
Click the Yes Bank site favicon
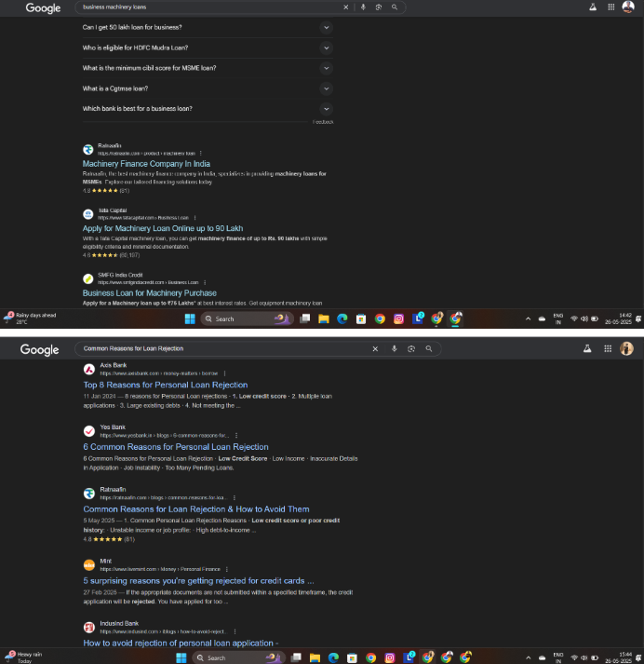(x=88, y=431)
